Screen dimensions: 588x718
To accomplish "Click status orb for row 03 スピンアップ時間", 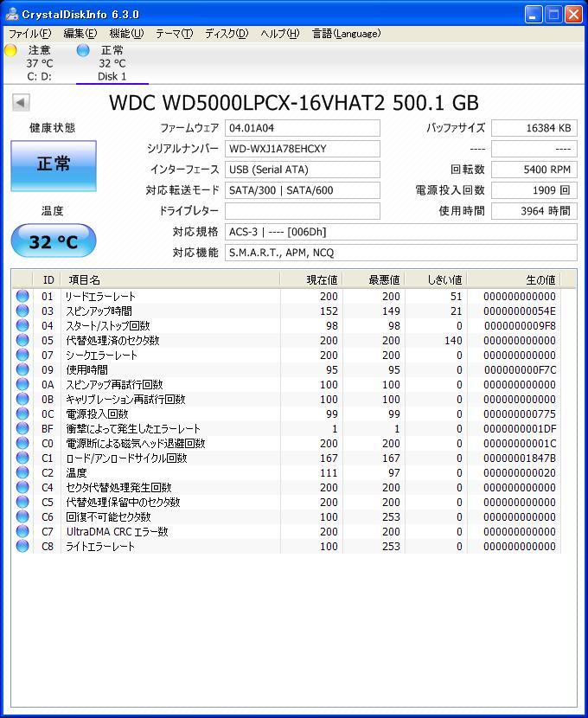I will point(22,311).
